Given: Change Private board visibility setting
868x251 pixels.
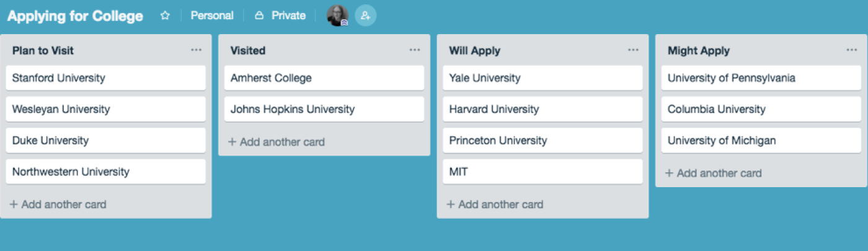Looking at the screenshot, I should (x=280, y=16).
